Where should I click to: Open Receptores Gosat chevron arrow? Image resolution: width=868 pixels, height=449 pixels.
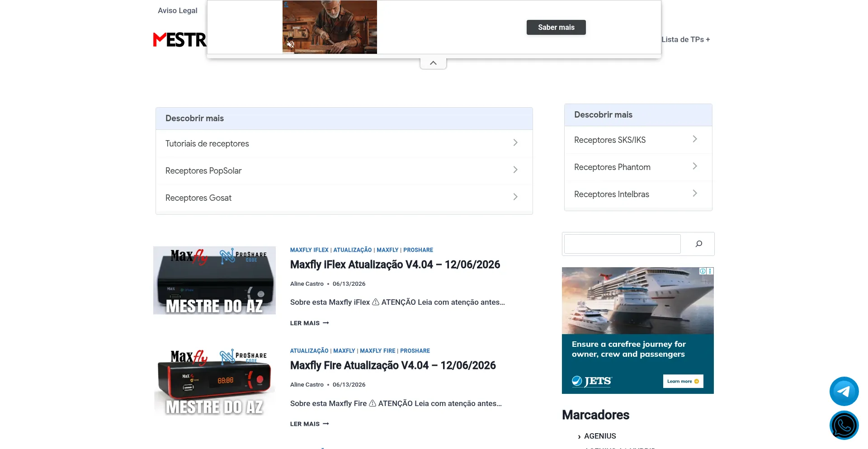515,197
